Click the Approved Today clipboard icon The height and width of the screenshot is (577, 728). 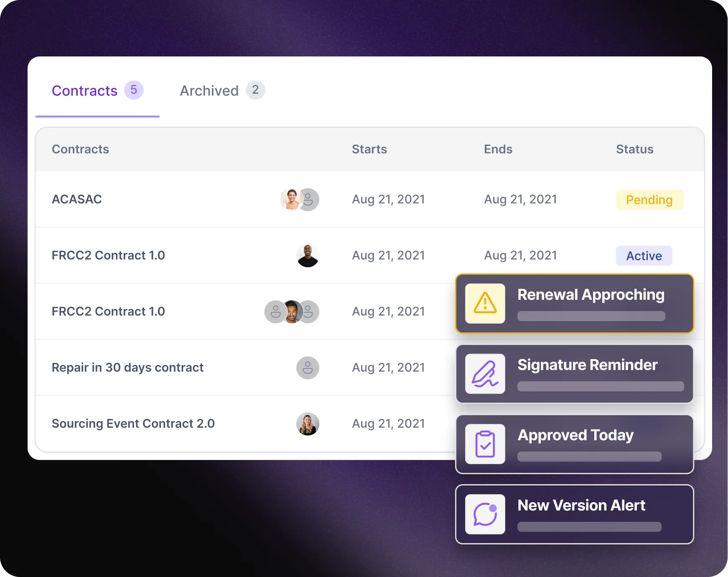click(x=484, y=444)
